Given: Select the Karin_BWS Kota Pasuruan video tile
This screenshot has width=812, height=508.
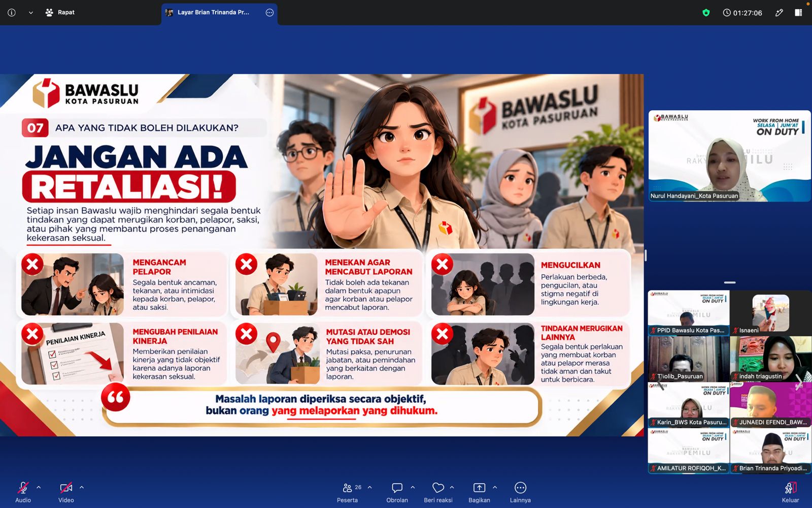Looking at the screenshot, I should point(689,405).
